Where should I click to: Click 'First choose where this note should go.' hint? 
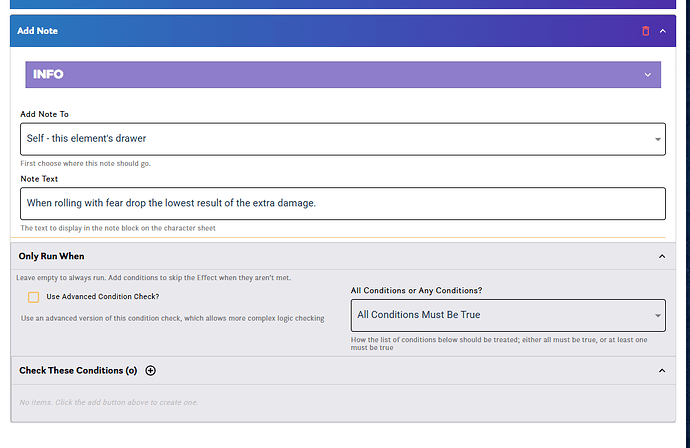pyautogui.click(x=85, y=163)
